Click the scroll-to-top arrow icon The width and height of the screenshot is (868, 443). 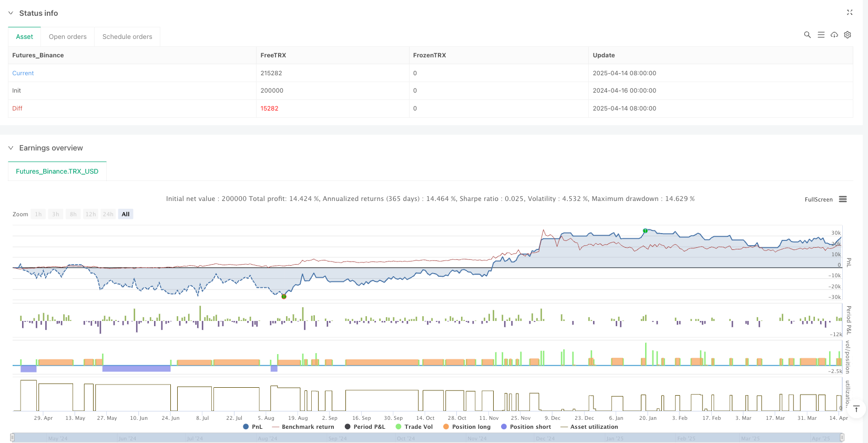point(856,409)
